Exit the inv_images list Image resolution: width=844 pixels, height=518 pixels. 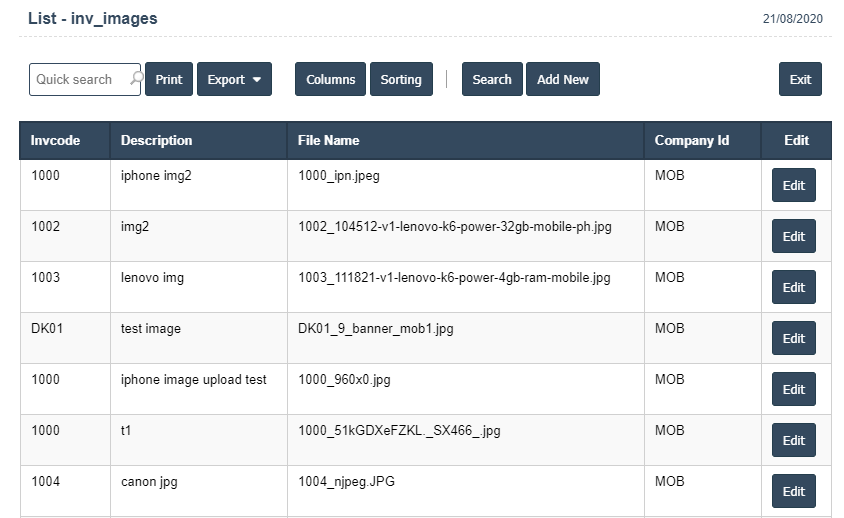coord(800,79)
